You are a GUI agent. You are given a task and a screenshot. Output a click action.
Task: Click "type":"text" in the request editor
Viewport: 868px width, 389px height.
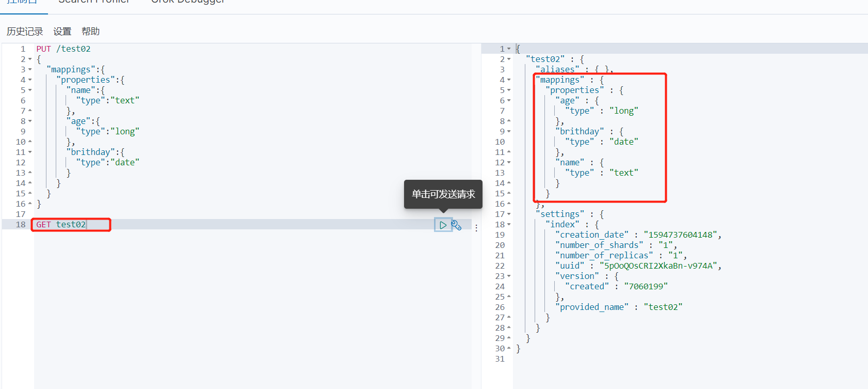coord(108,101)
